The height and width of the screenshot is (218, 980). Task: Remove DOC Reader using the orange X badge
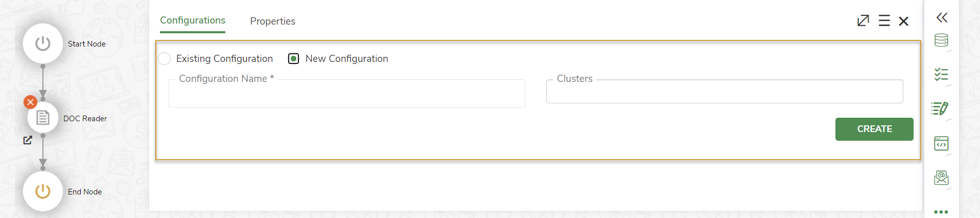pos(31,102)
